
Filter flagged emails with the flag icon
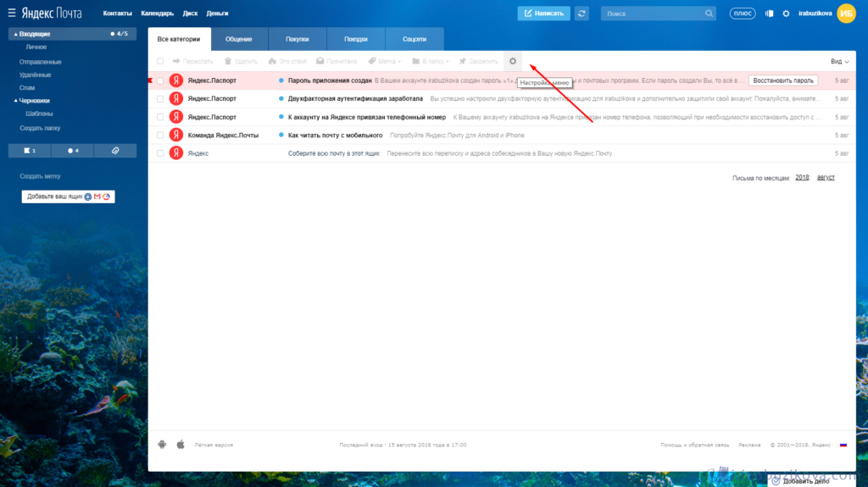(30, 150)
